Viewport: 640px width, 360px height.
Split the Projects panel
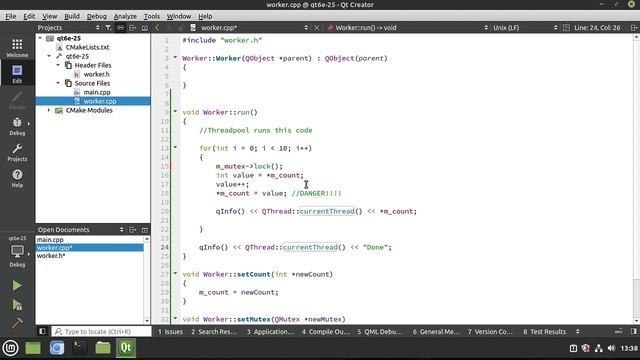pyautogui.click(x=132, y=28)
